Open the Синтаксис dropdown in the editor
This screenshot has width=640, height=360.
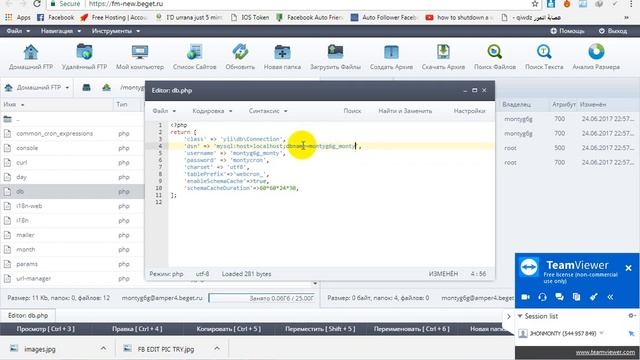pos(268,111)
